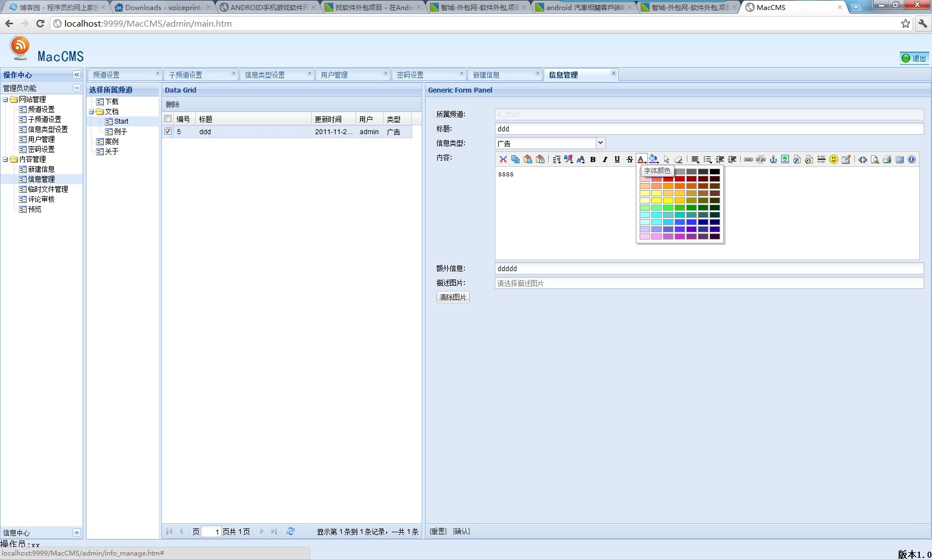Toggle strikethrough formatting in the editor

[630, 159]
